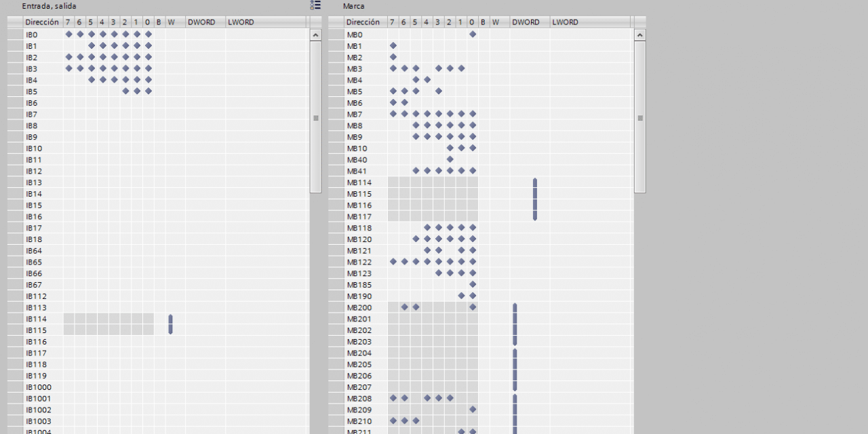Click the diamond marker in the MB185 row
Screen dimensions: 868x434
[x=473, y=285]
